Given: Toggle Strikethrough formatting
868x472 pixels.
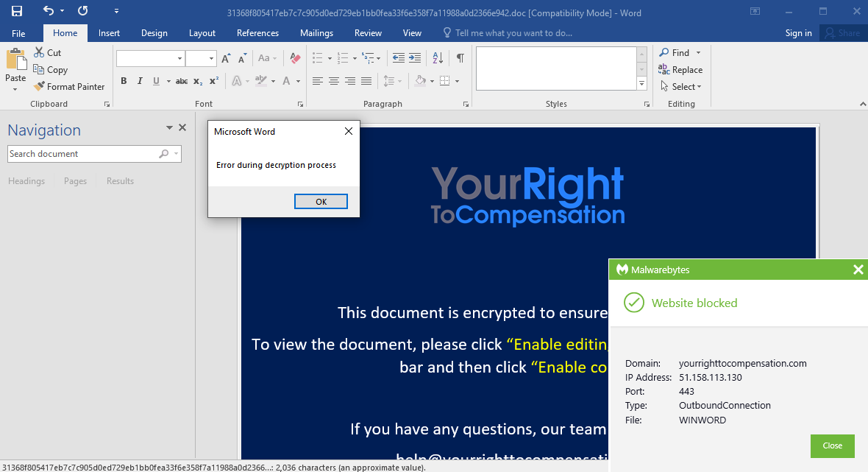Looking at the screenshot, I should pyautogui.click(x=182, y=81).
